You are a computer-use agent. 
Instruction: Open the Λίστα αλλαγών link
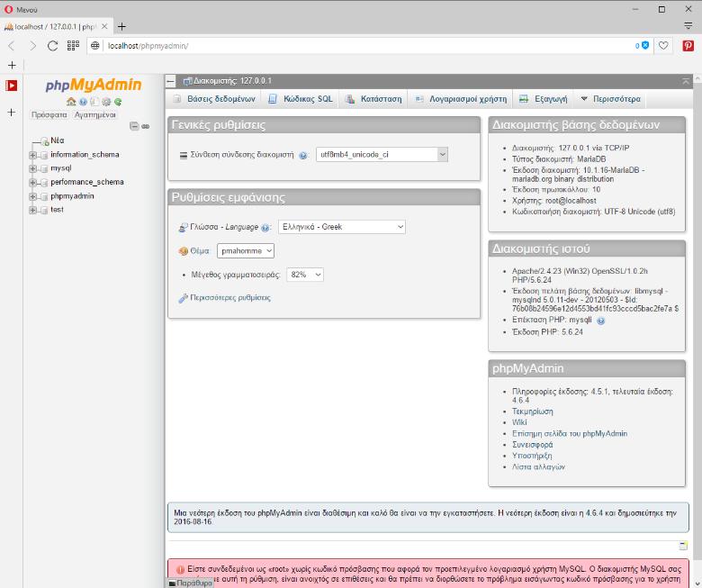(538, 466)
